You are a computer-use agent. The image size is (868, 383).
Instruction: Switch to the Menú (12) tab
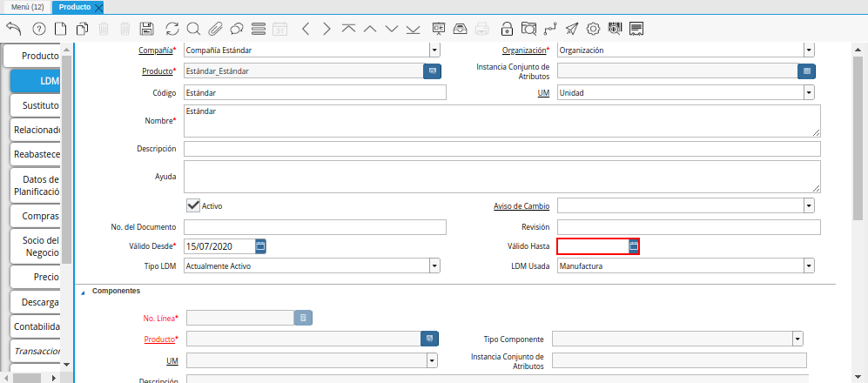[x=27, y=7]
